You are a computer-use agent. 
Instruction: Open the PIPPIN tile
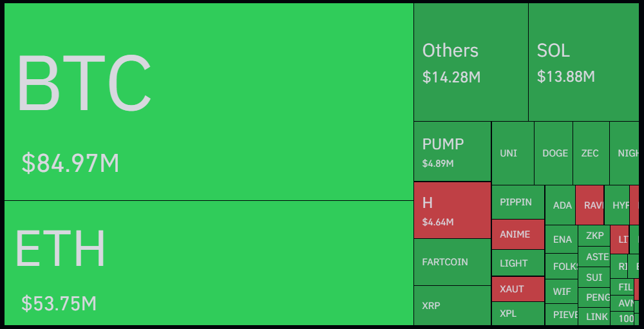pyautogui.click(x=518, y=202)
